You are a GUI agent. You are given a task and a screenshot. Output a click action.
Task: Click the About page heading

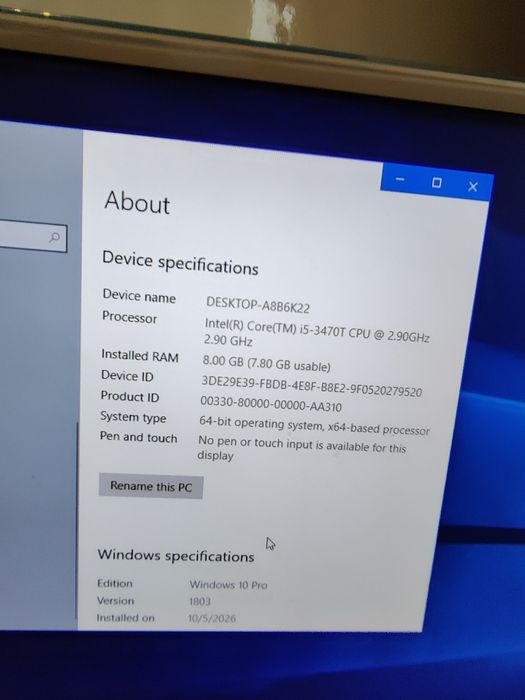(137, 203)
